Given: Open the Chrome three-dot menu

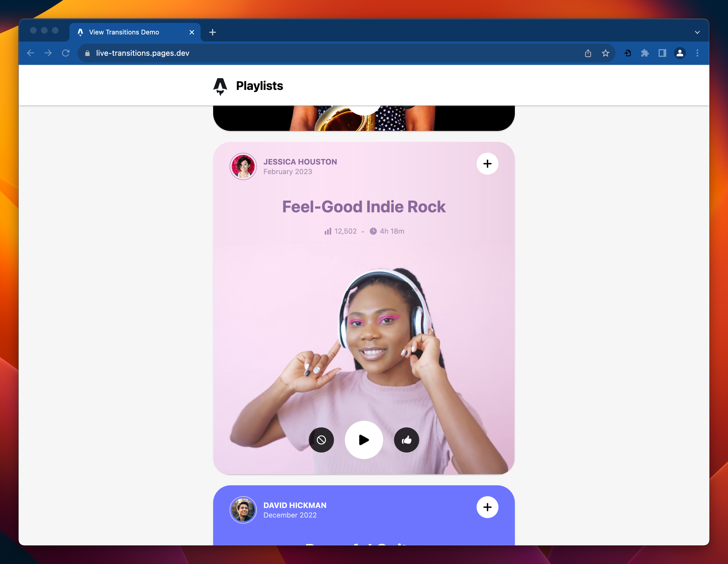Looking at the screenshot, I should (697, 53).
